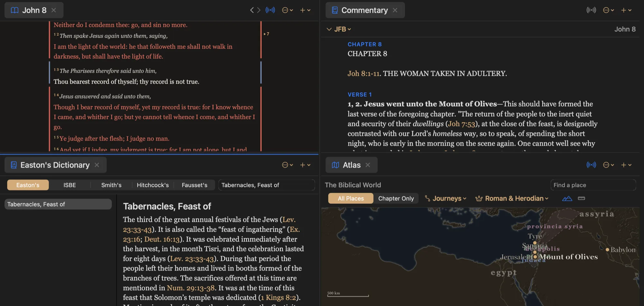644x306 pixels.
Task: Select Tabernacles, Feast of list entry
Action: [x=58, y=204]
